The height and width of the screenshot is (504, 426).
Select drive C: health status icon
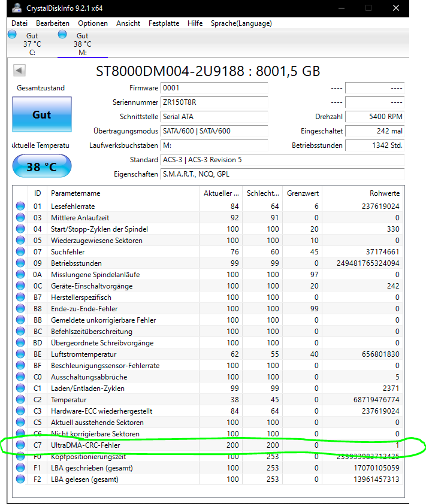pos(12,34)
